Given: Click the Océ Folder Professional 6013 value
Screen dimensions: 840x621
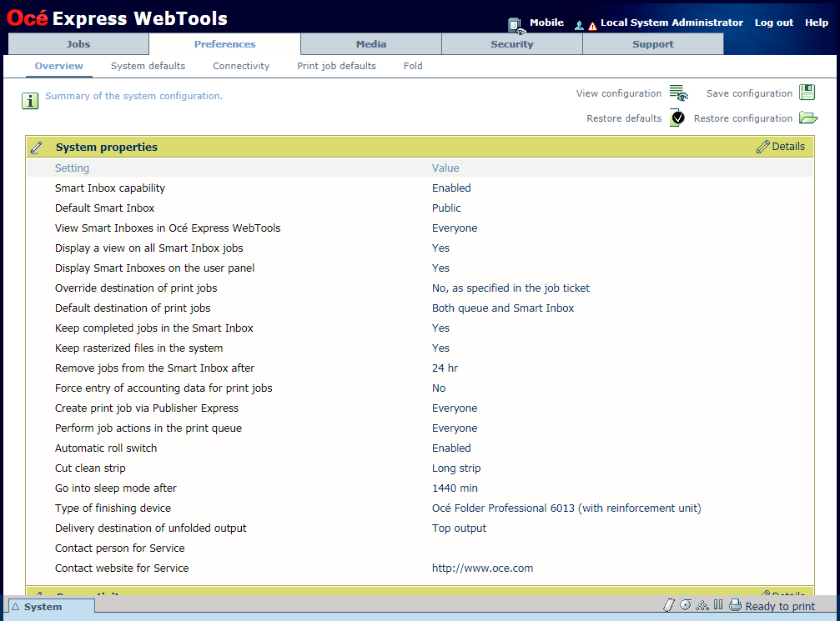Looking at the screenshot, I should [x=566, y=508].
